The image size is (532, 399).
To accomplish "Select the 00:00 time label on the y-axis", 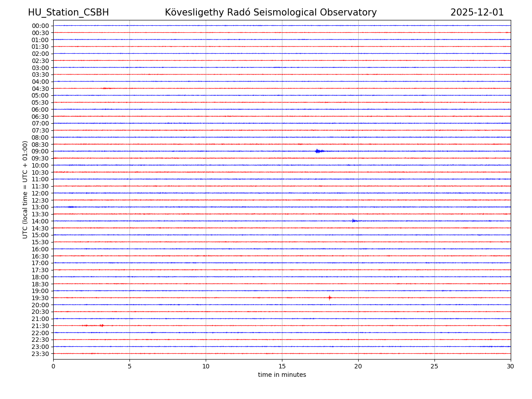I will point(40,26).
